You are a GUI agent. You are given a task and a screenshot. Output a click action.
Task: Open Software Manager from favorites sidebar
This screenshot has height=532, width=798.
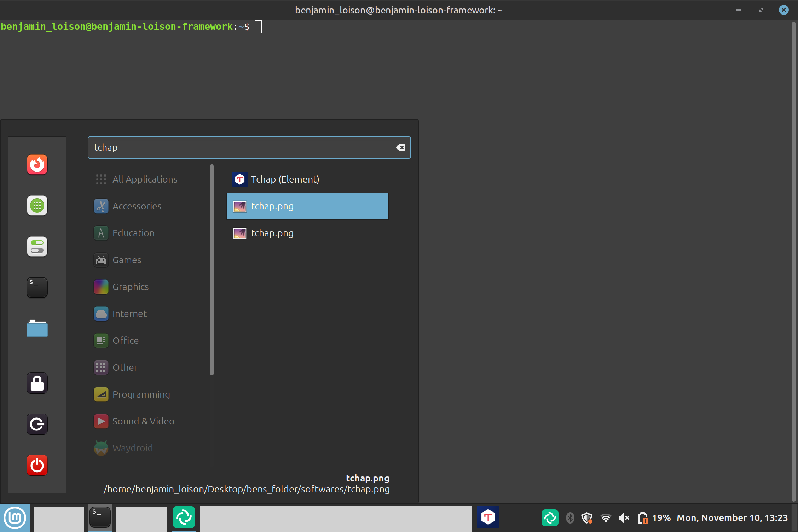37,206
